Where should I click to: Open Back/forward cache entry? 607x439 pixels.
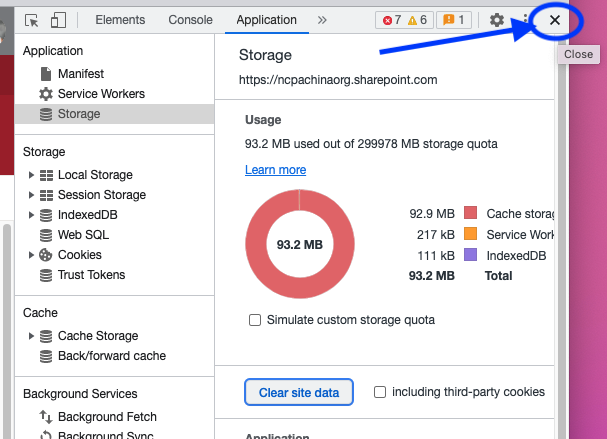111,356
